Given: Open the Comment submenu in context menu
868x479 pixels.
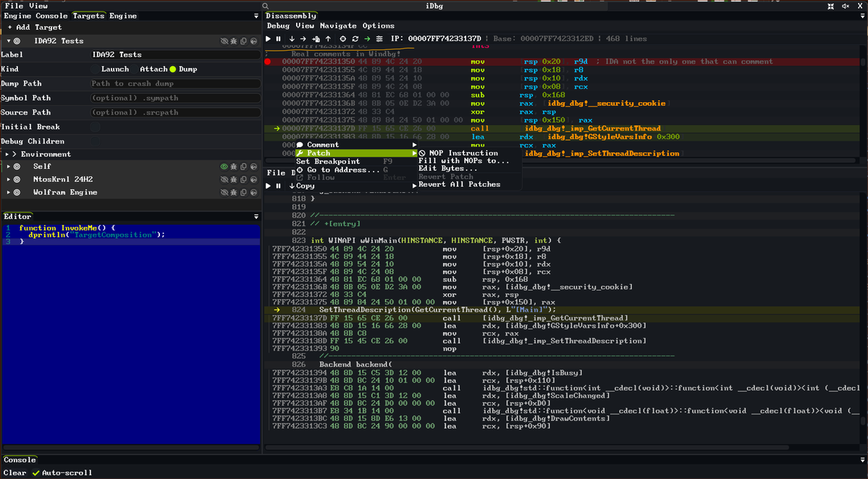Looking at the screenshot, I should point(356,145).
